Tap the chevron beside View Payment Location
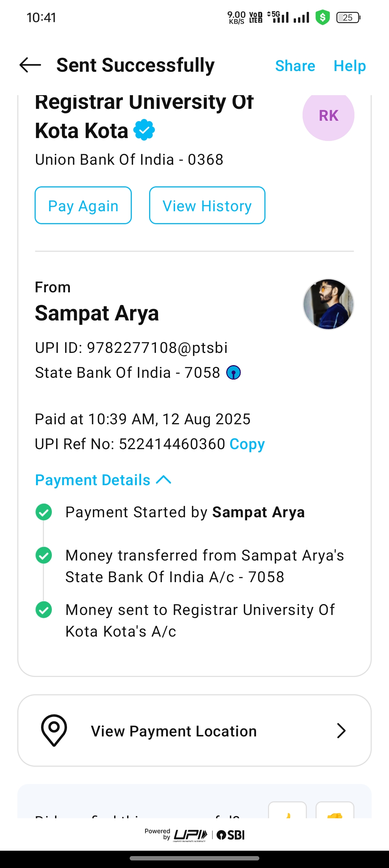This screenshot has width=389, height=868. point(341,731)
